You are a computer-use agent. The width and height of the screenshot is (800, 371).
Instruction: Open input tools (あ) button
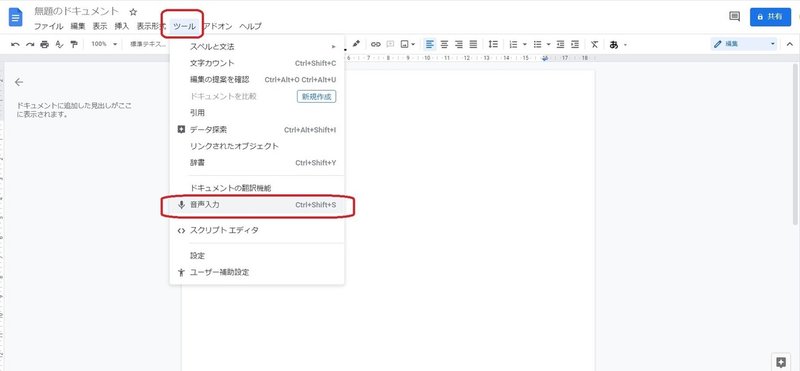point(614,44)
